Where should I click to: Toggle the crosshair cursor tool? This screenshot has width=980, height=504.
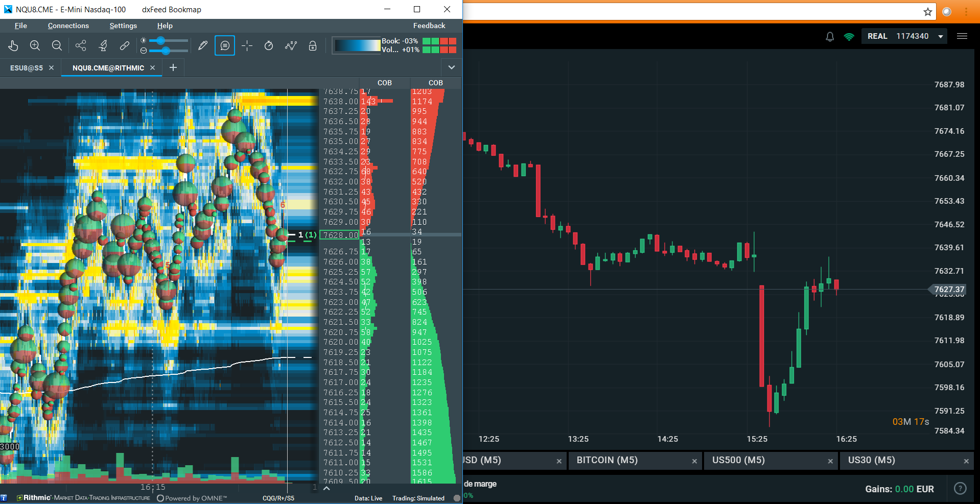[x=247, y=46]
